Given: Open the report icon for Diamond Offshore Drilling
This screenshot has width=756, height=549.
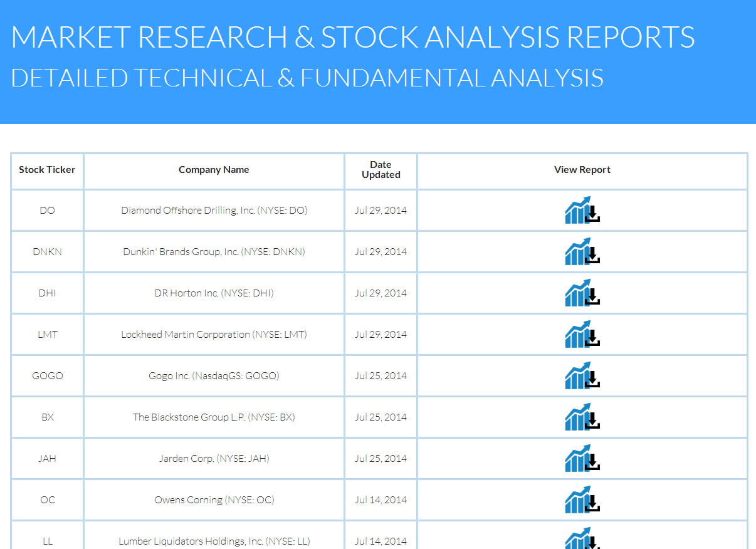Looking at the screenshot, I should tap(582, 210).
